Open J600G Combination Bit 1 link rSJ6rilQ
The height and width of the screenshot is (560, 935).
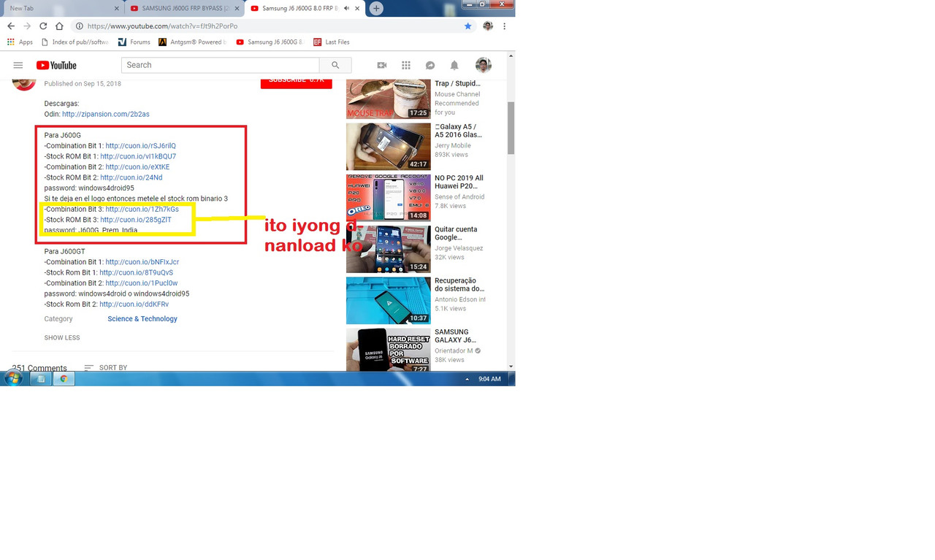(x=140, y=146)
